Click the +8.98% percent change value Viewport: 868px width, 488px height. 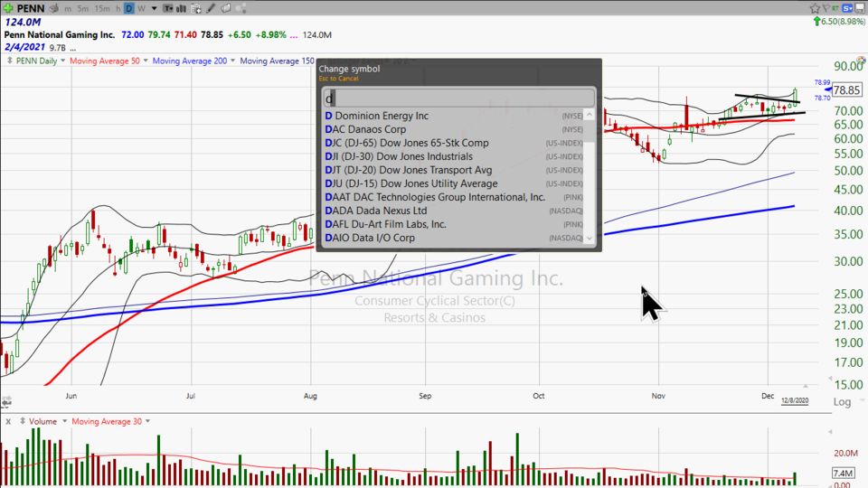coord(270,35)
